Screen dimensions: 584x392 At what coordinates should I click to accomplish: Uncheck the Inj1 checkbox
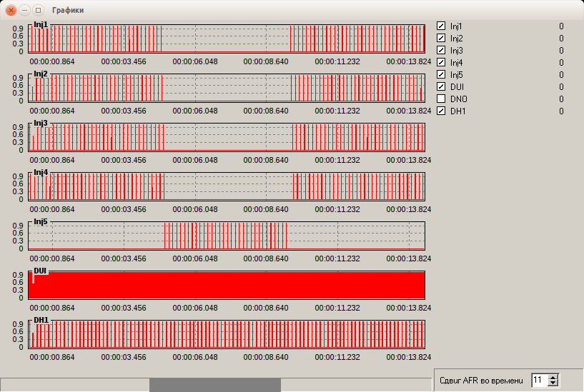[441, 26]
